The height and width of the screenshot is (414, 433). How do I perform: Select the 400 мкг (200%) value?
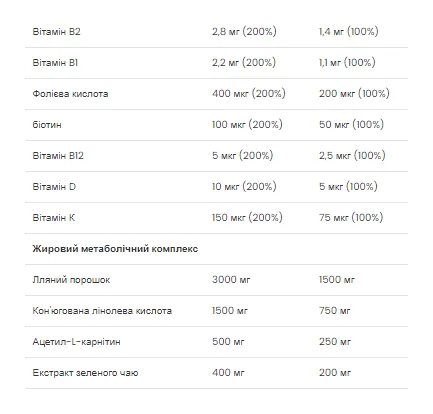249,94
